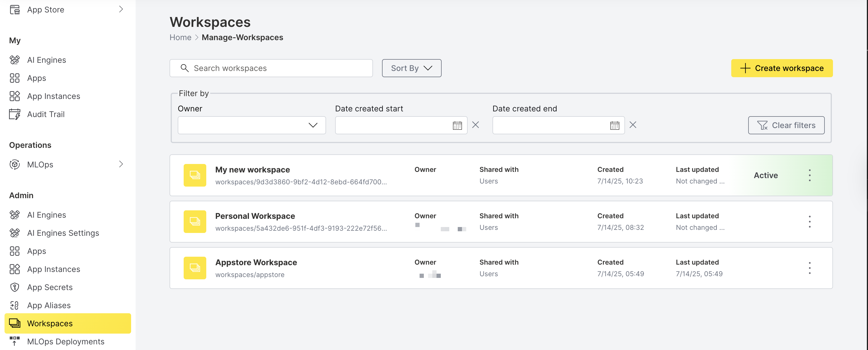The height and width of the screenshot is (350, 868).
Task: Open the Owner filter dropdown
Action: tap(251, 126)
